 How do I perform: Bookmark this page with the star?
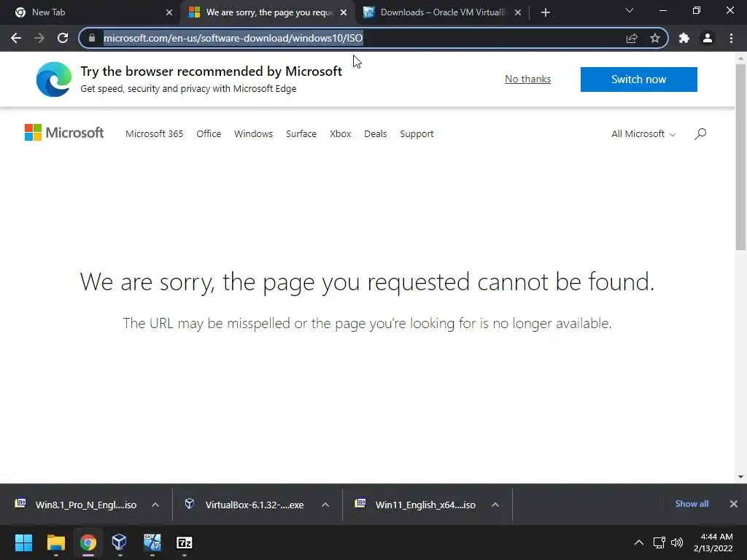coord(655,38)
